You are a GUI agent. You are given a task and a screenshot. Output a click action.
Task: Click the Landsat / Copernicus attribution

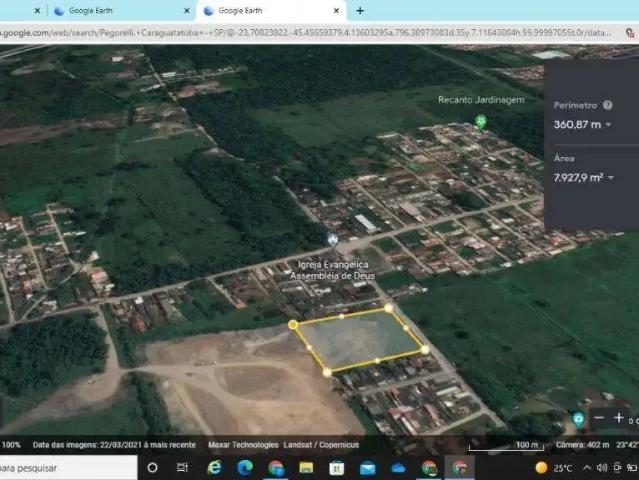[321, 445]
